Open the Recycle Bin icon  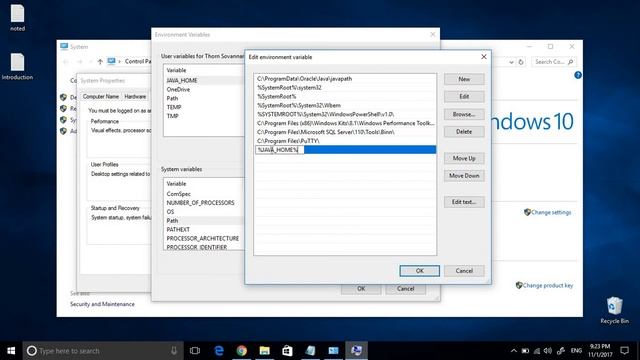pos(614,310)
